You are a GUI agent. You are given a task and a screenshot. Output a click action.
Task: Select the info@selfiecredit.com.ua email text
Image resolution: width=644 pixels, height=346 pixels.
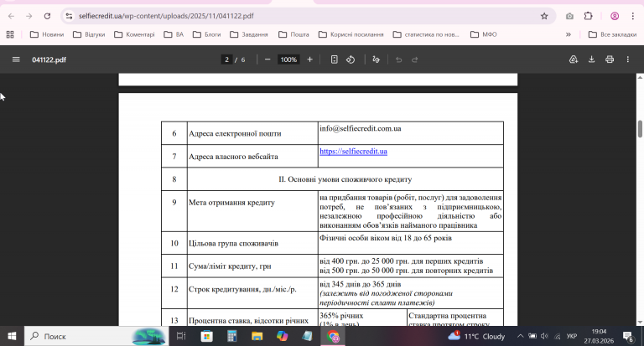tap(361, 128)
